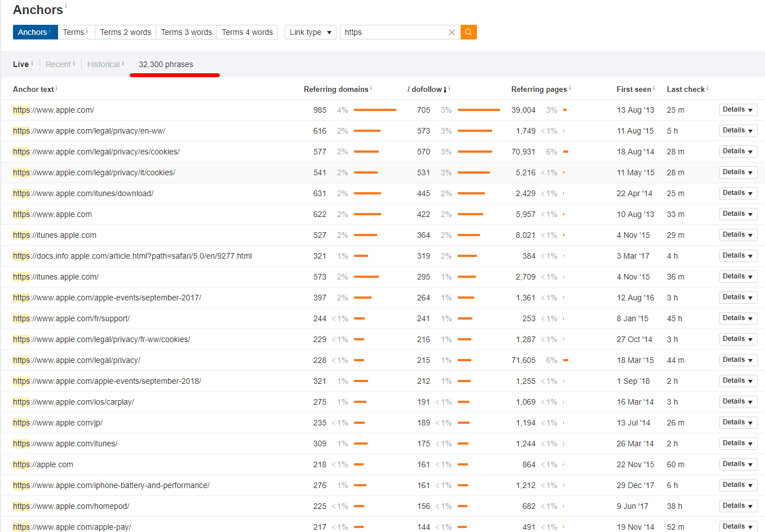Open the Anchor text column info icon
The width and height of the screenshot is (765, 532).
click(56, 87)
